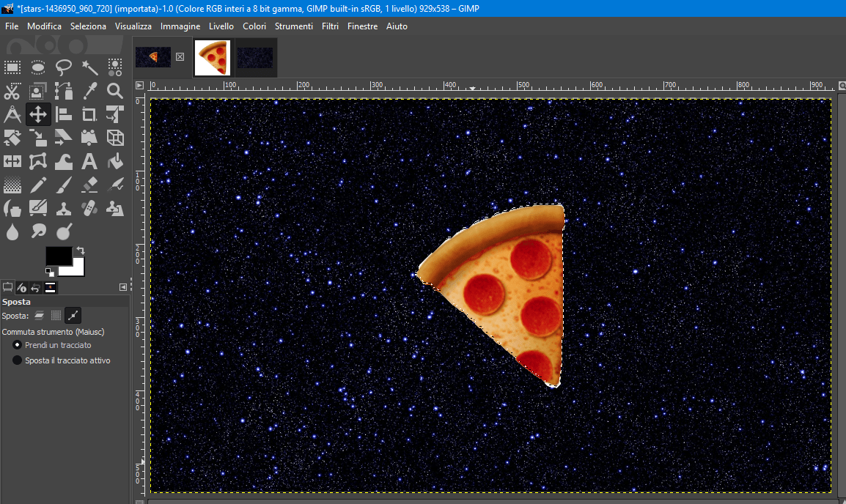The image size is (846, 504).
Task: Select the Perspective Clone tool
Action: click(x=115, y=208)
